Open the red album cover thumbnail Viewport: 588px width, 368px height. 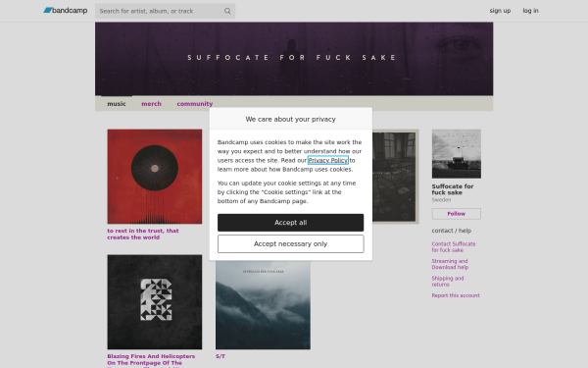(155, 177)
